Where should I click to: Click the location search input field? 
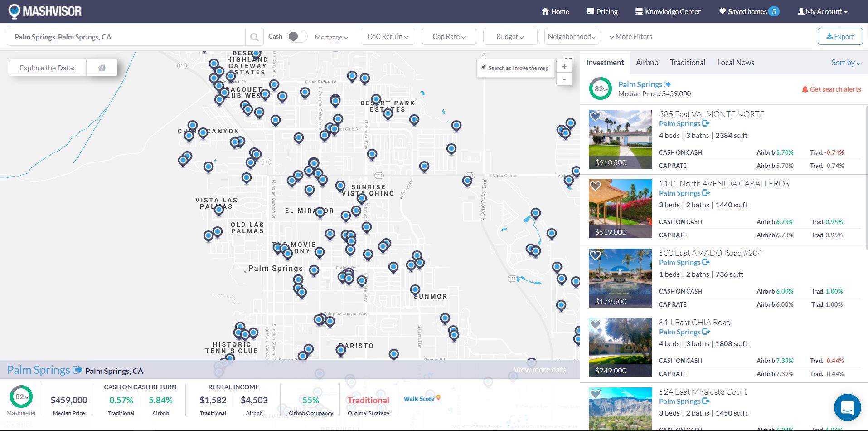127,37
